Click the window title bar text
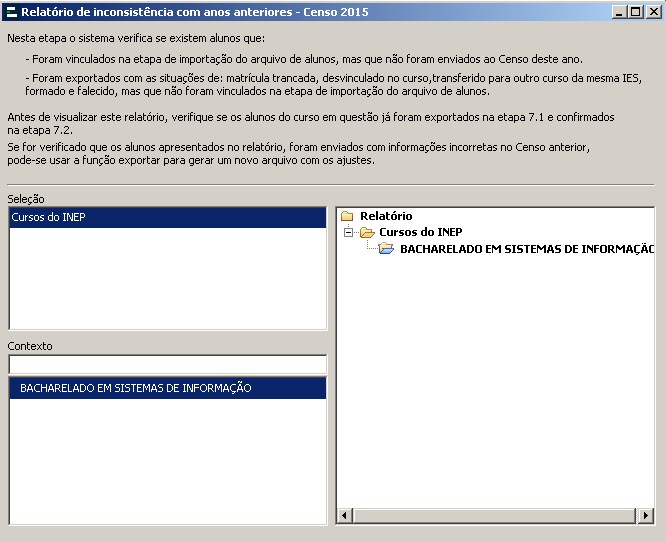666x541 pixels. click(194, 12)
